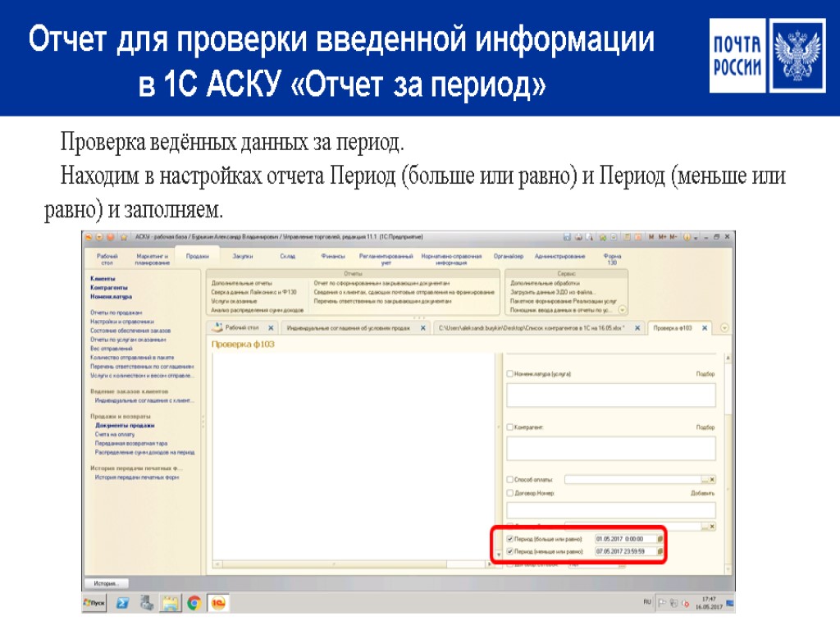840x630 pixels.
Task: Open Контрагенты in the left navigation
Action: 109,288
